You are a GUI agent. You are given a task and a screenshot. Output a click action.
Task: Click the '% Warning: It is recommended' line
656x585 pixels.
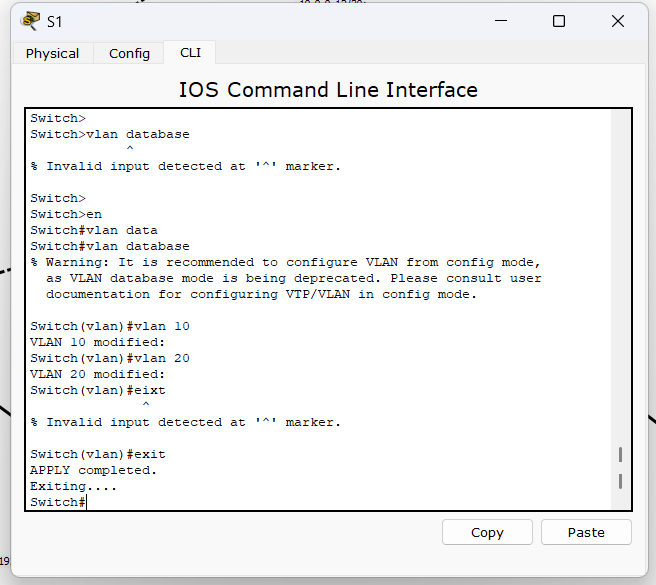(x=286, y=262)
